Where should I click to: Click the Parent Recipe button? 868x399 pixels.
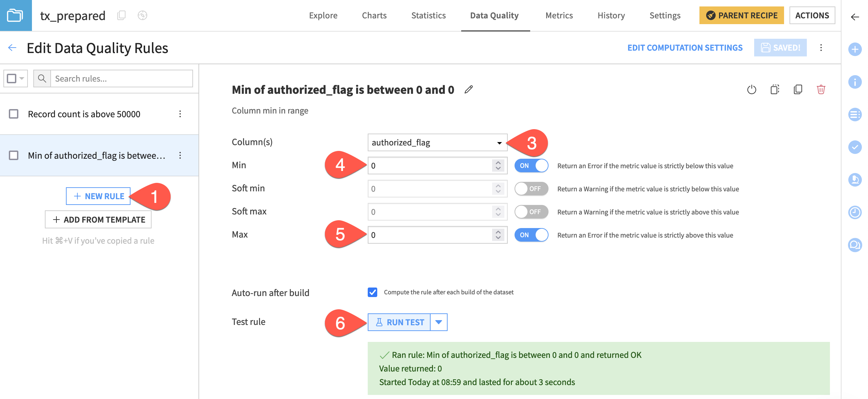(x=741, y=15)
